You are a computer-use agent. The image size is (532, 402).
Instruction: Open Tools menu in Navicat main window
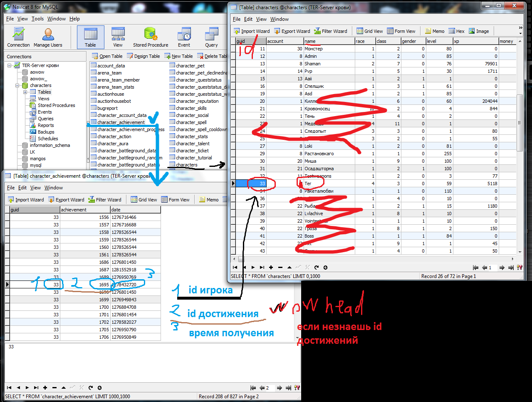37,19
